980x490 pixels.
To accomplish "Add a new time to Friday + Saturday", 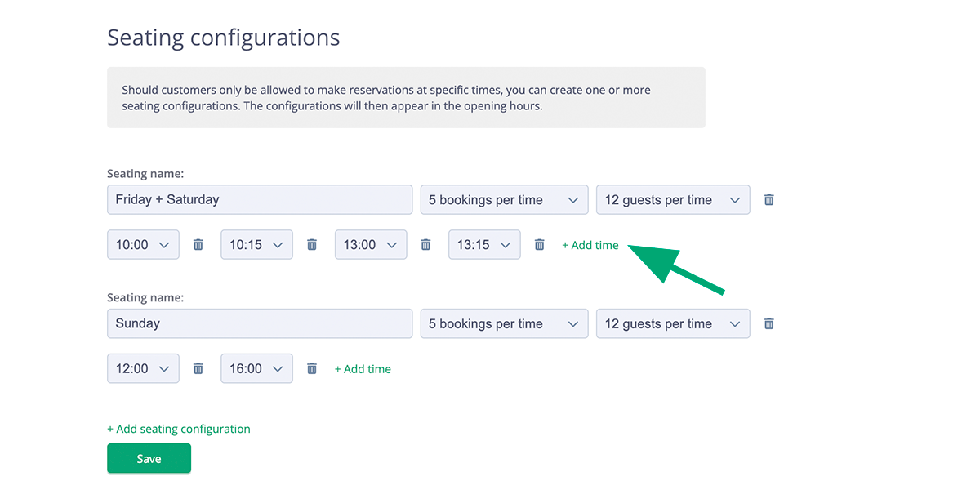I will coord(590,244).
